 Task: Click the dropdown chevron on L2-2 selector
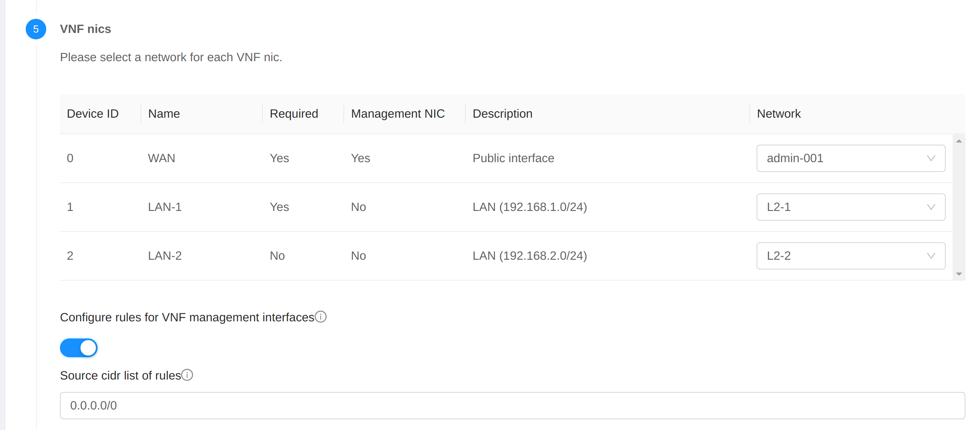point(931,255)
